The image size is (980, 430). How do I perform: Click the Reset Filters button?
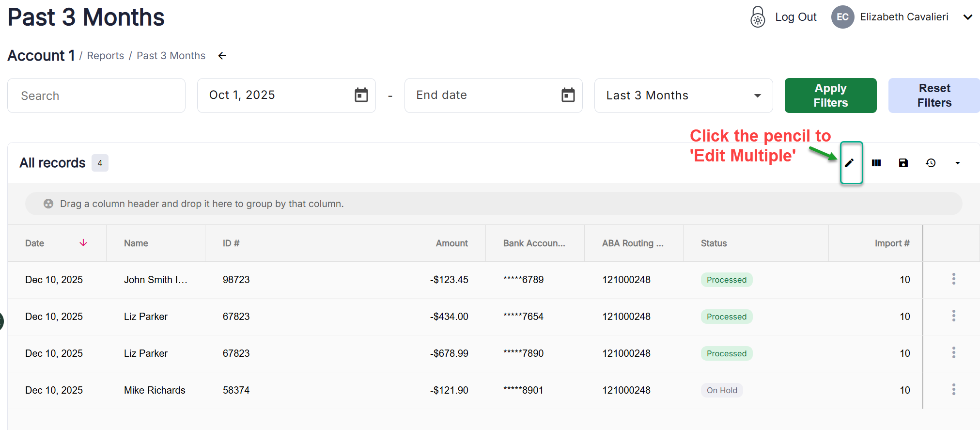[x=934, y=96]
